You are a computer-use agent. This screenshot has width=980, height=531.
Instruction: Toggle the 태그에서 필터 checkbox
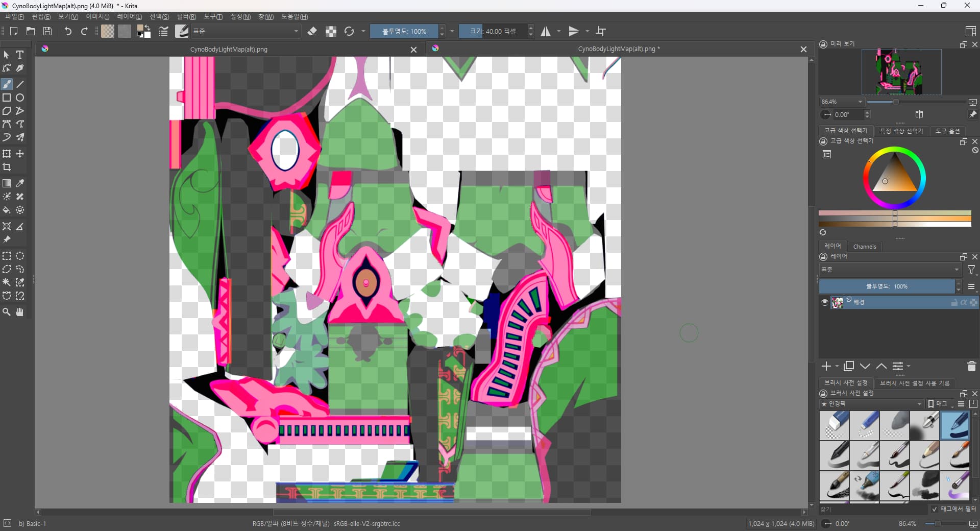[934, 509]
